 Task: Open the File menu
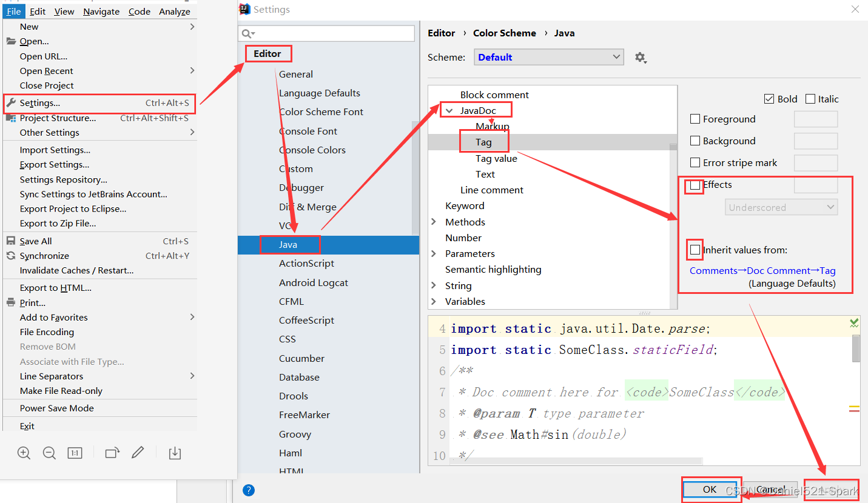pyautogui.click(x=14, y=12)
